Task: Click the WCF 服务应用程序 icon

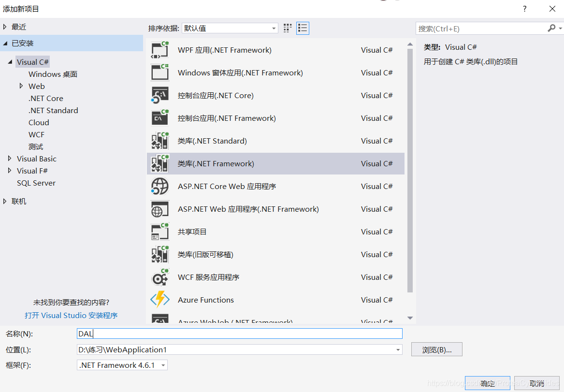Action: click(160, 277)
